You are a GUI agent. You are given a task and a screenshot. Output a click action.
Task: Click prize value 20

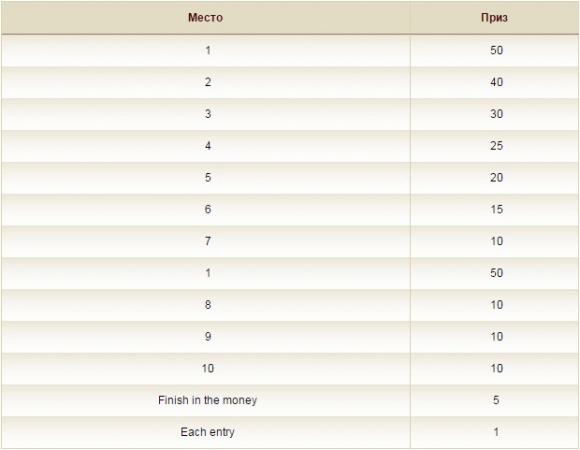coord(496,177)
